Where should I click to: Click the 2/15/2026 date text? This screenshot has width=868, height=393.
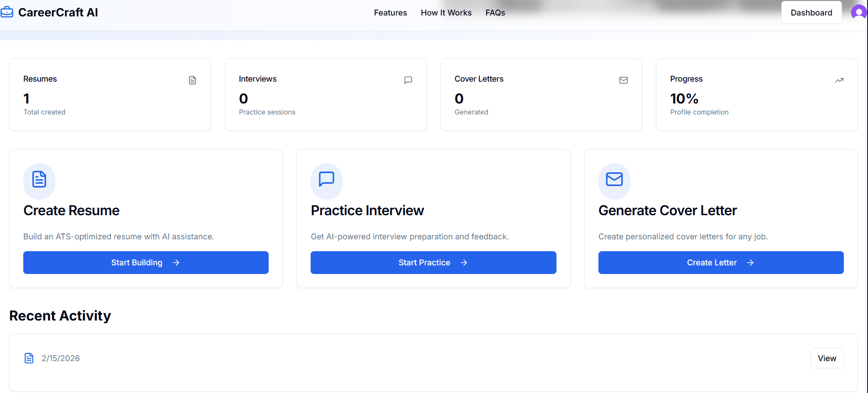61,358
